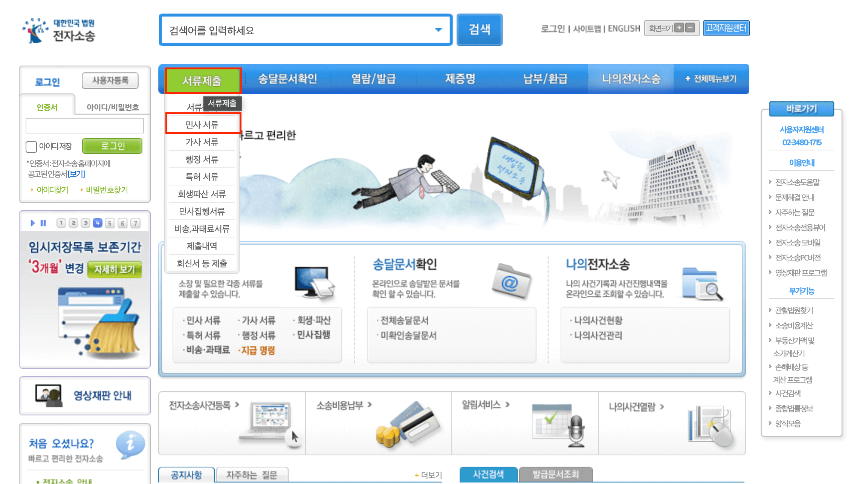Click the 소송비용납부 coins and card icon
The width and height of the screenshot is (868, 484).
tap(408, 425)
